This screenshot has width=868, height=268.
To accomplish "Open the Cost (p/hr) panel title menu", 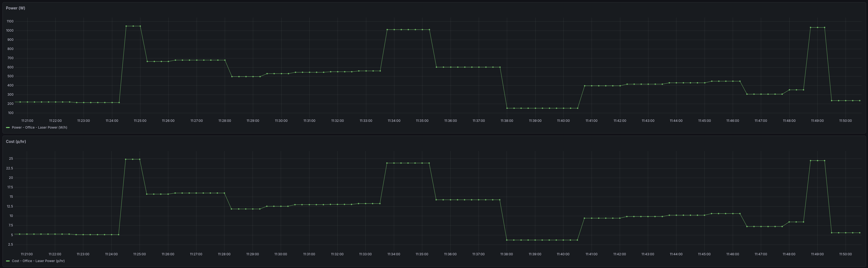I will (16, 141).
